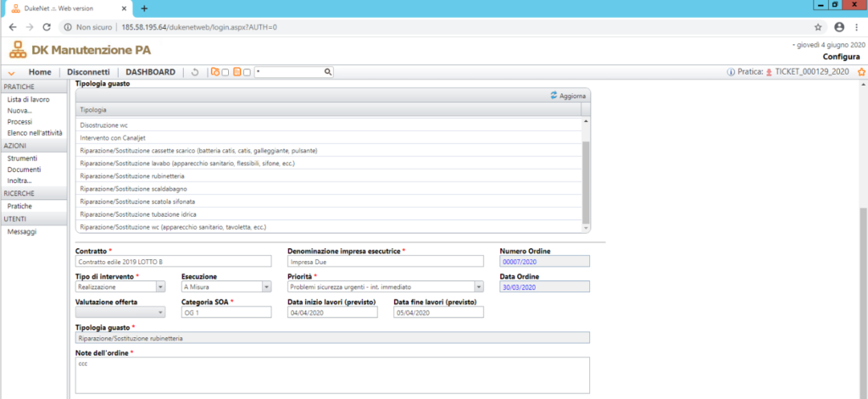Open Lista di lavoro in the sidebar
Viewport: 868px width, 399px height.
click(x=29, y=99)
